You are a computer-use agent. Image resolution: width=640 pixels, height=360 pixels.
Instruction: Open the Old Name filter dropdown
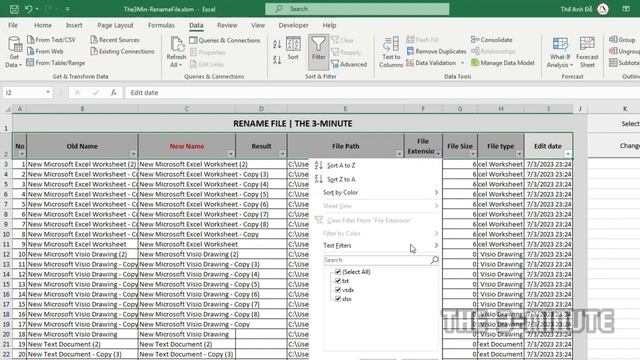pos(133,154)
